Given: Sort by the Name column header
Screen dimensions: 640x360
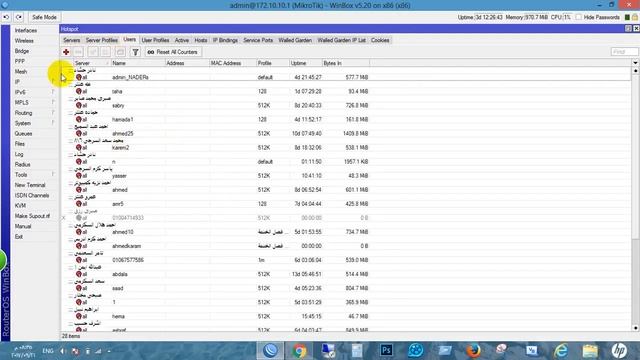Looking at the screenshot, I should [x=138, y=63].
